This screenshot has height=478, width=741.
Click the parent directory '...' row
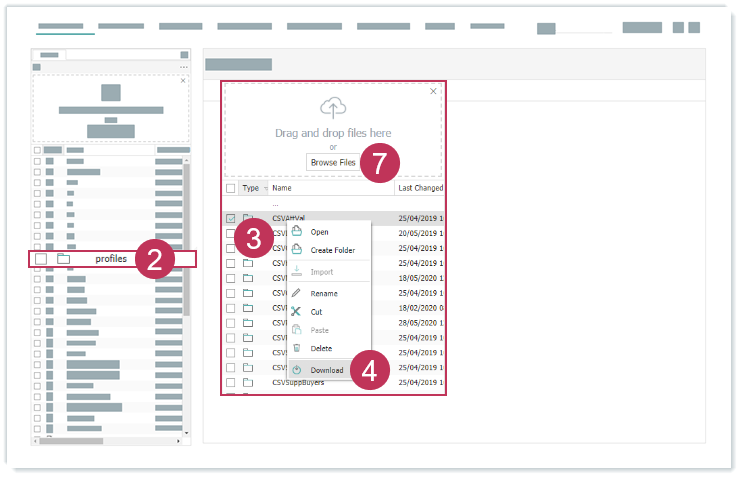coord(276,204)
